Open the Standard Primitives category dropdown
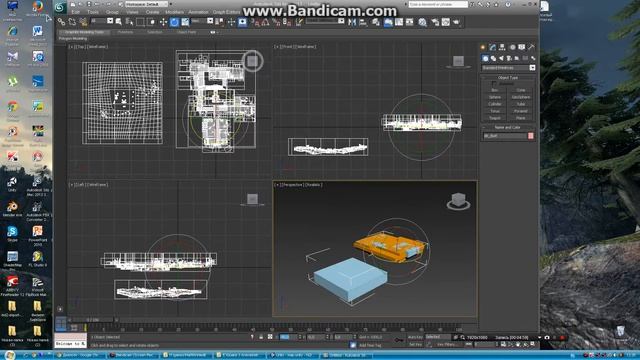This screenshot has height=360, width=640. 509,68
